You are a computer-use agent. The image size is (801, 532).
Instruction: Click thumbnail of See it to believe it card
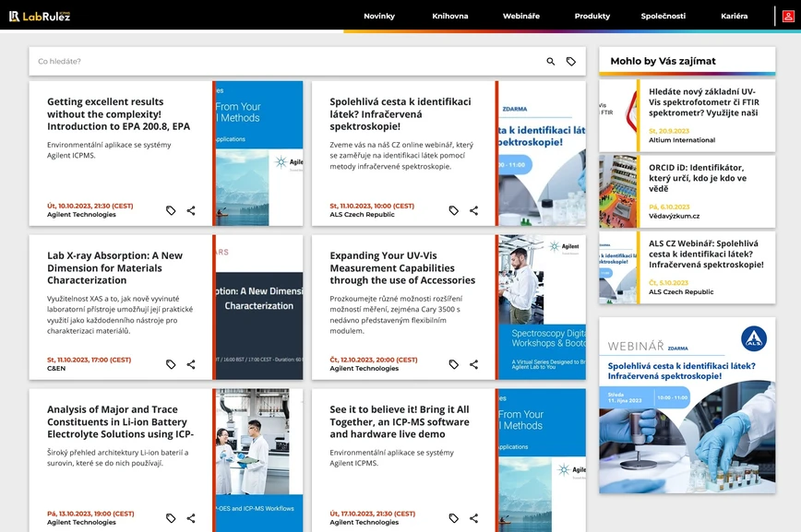(x=542, y=460)
